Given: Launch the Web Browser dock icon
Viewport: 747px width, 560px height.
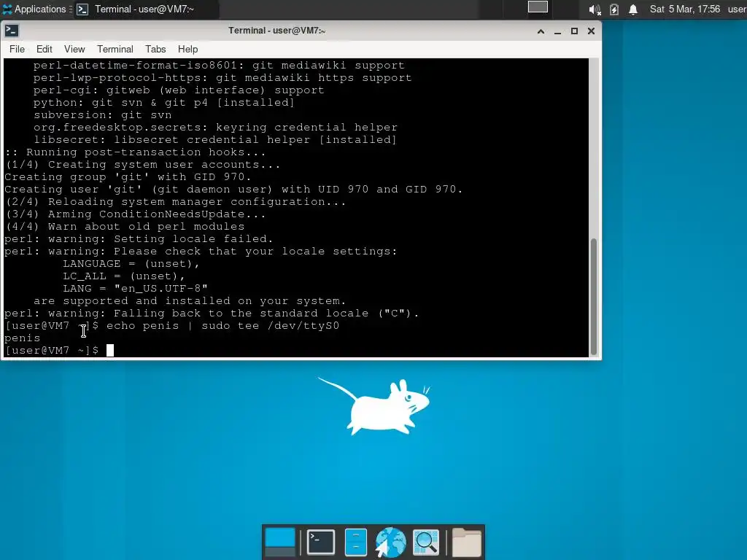Looking at the screenshot, I should (x=390, y=542).
